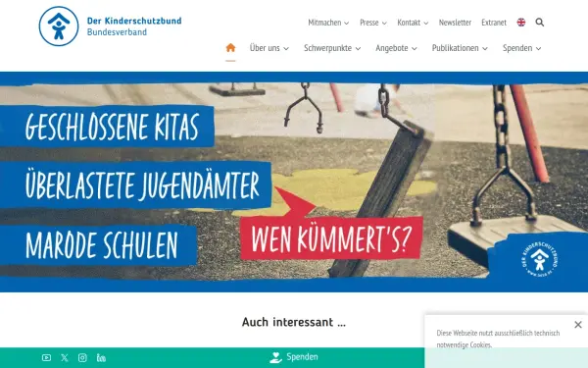Open Schwerpunkte main menu
588x368 pixels.
coord(327,48)
